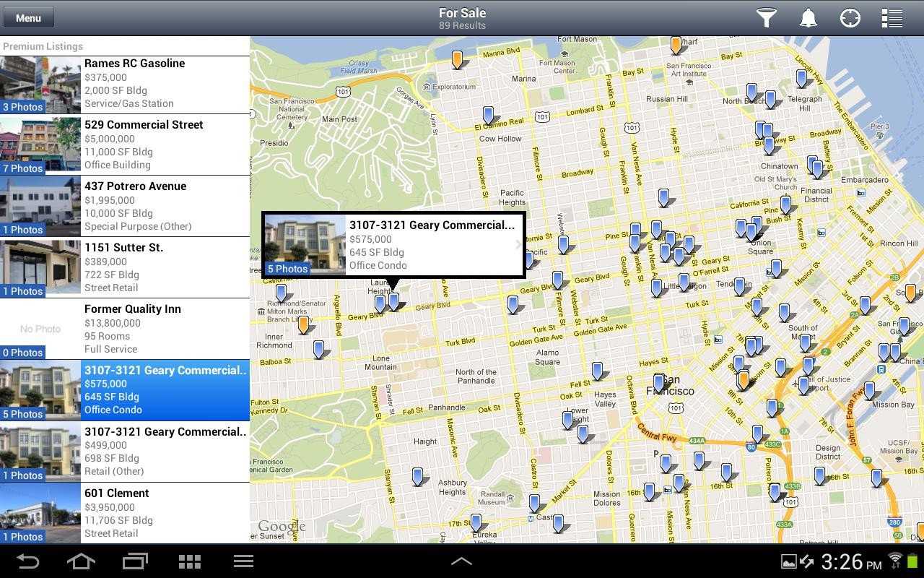Select the 601 Clement listing
The height and width of the screenshot is (578, 924).
[165, 513]
